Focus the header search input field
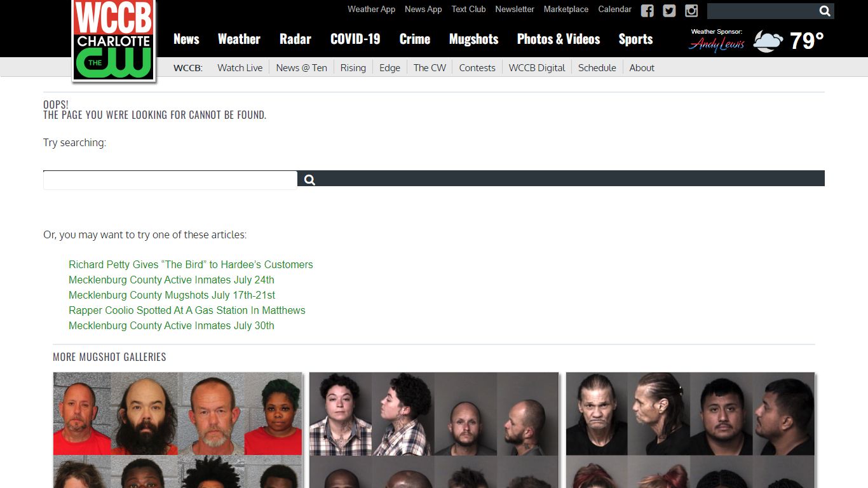The height and width of the screenshot is (488, 868). click(x=762, y=11)
